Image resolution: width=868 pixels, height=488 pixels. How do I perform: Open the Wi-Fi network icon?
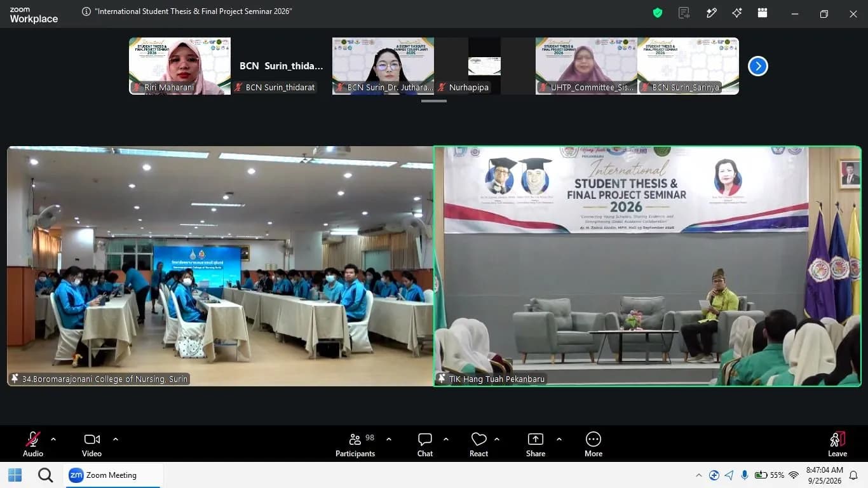click(794, 475)
